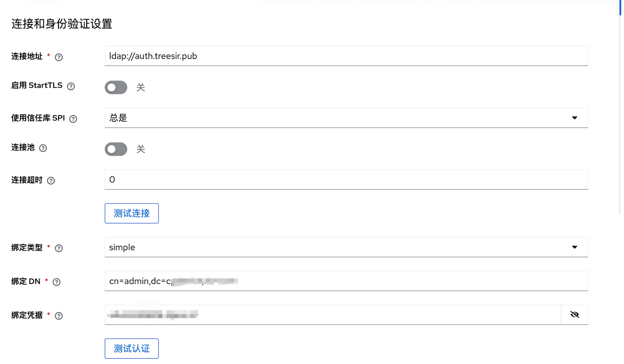The width and height of the screenshot is (624, 364).
Task: Click the 测试连接 button
Action: tap(132, 213)
